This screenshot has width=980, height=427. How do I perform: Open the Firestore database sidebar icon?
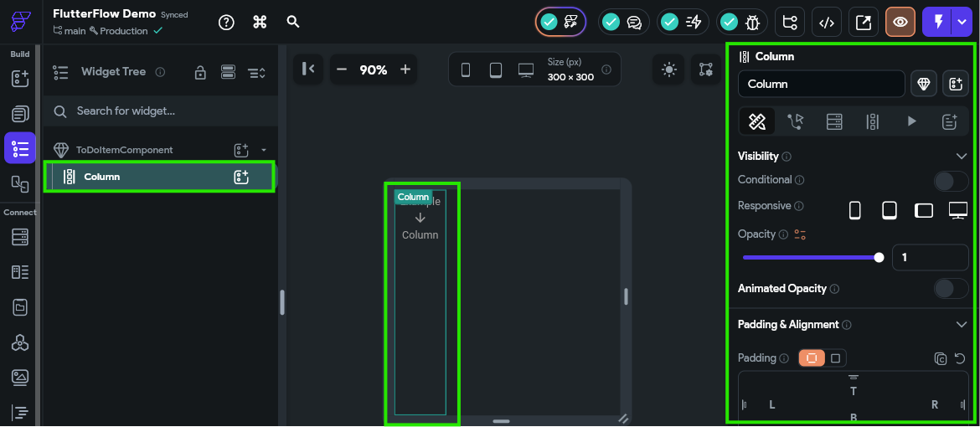[20, 238]
